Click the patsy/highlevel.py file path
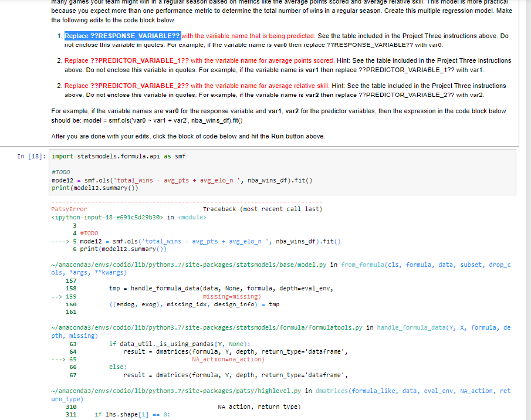This screenshot has width=531, height=420. (176, 391)
